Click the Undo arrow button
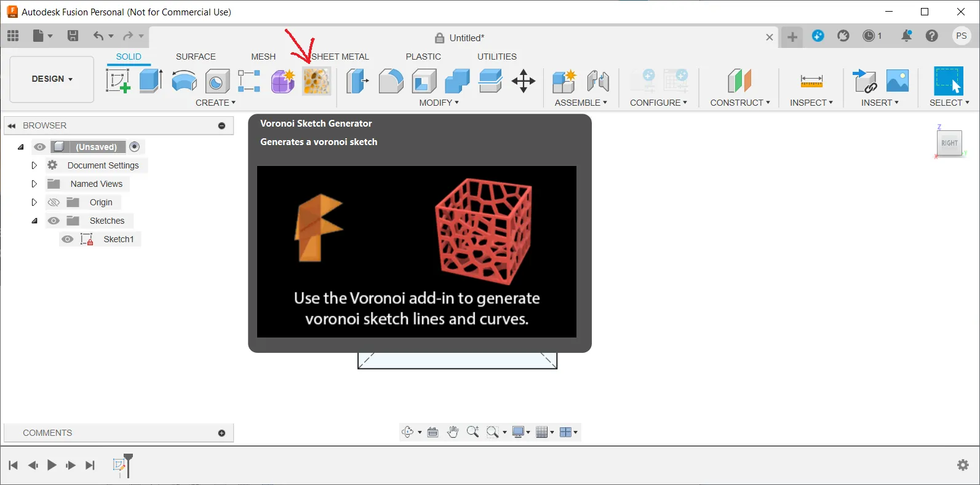Viewport: 980px width, 485px height. click(98, 36)
